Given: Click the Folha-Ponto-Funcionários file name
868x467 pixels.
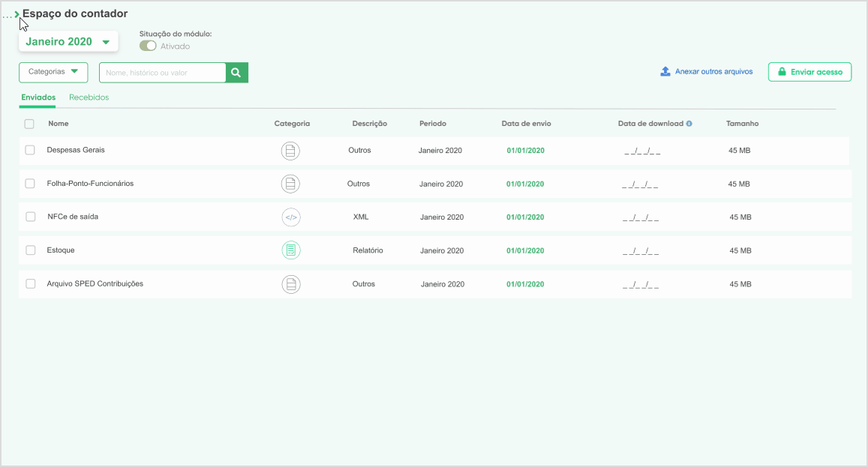Looking at the screenshot, I should [x=90, y=183].
